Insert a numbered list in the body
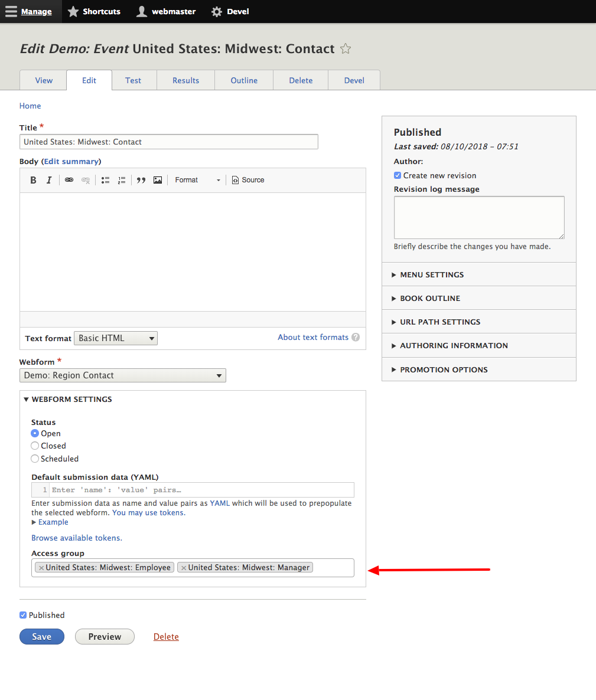596x700 pixels. 122,180
